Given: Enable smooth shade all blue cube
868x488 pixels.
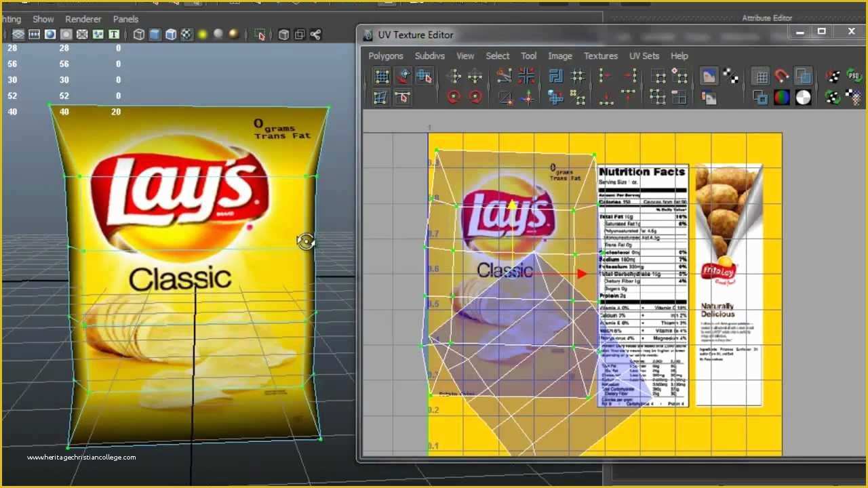Looking at the screenshot, I should point(155,35).
